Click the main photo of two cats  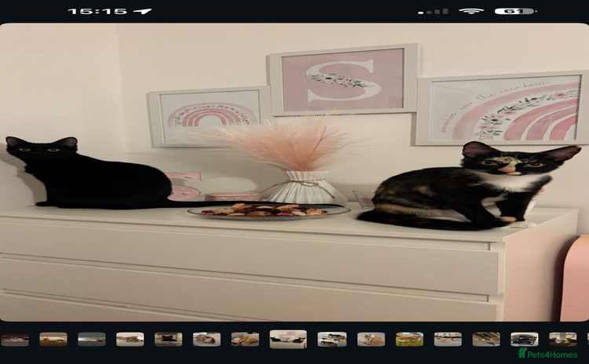coord(294,171)
